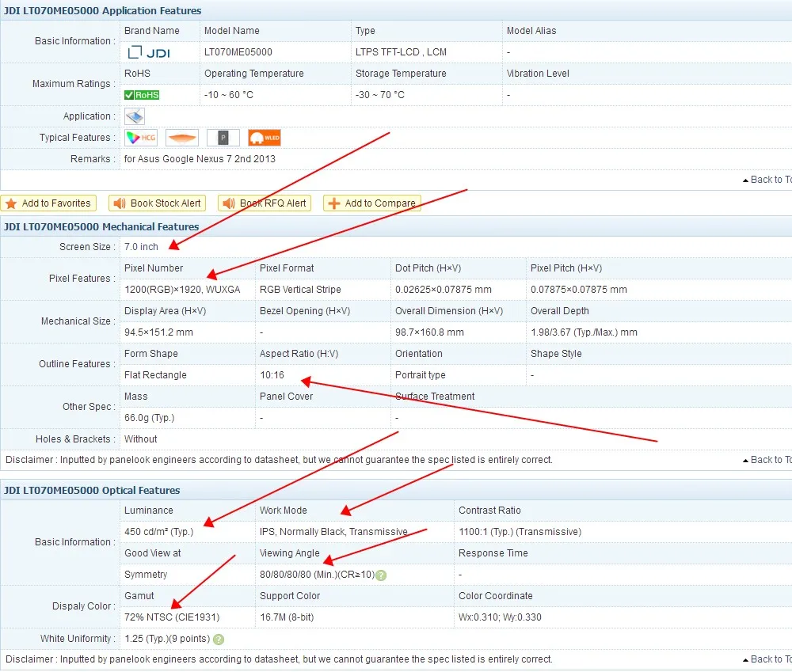The width and height of the screenshot is (792, 672).
Task: Click the disclaimer text under Optical Features
Action: coord(280,659)
